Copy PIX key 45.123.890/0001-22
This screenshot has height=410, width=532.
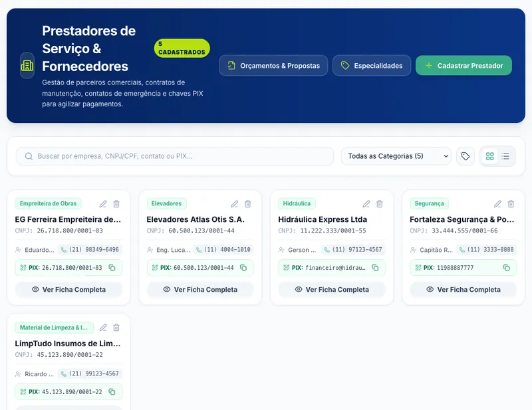[112, 392]
